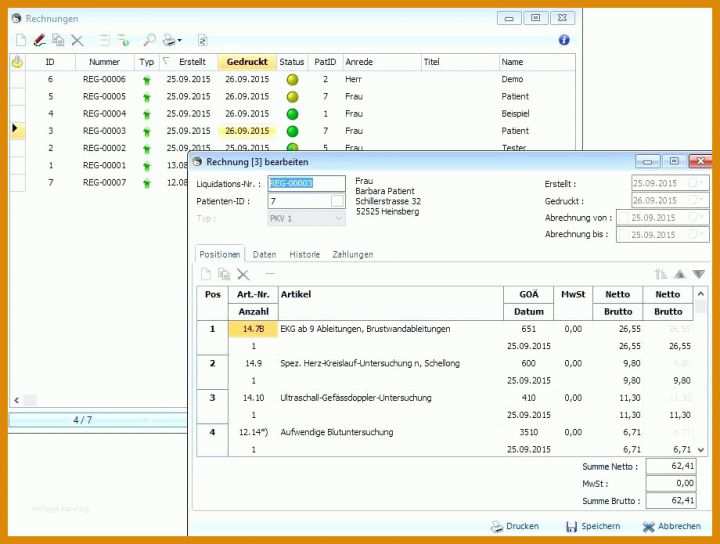Open the Zahlungen tab
Screen dimensions: 720x544
(353, 254)
